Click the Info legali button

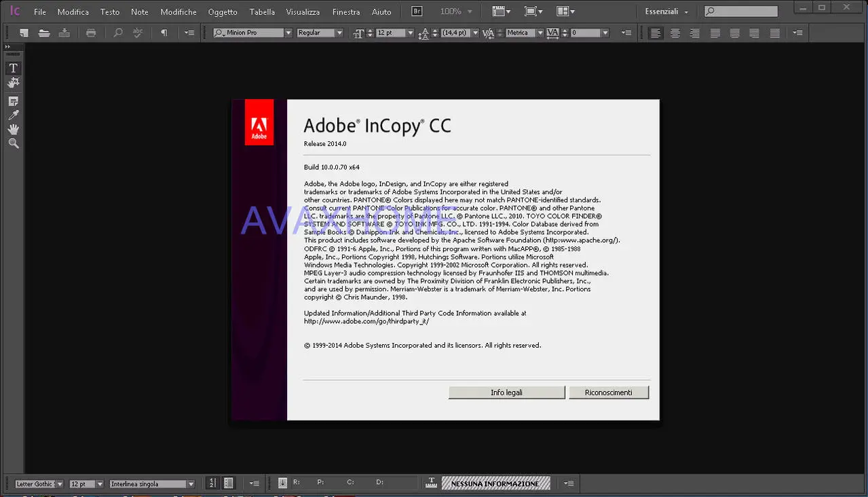(x=506, y=392)
